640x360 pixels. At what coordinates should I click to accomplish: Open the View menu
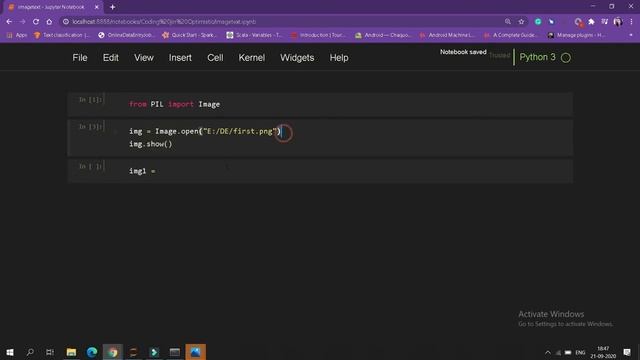tap(144, 58)
